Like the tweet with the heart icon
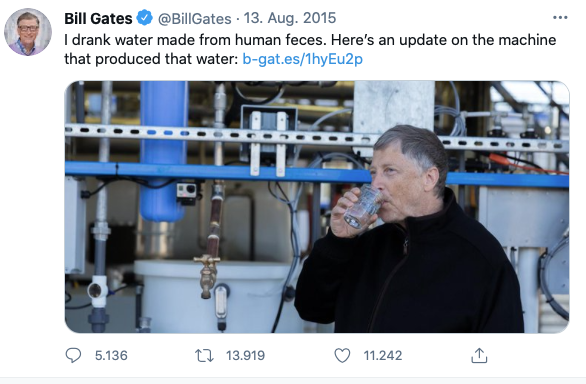 point(342,355)
